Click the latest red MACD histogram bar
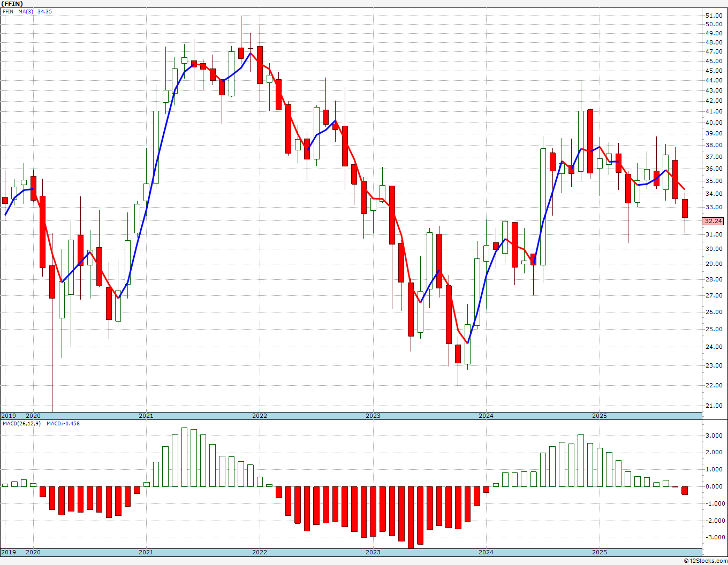This screenshot has height=565, width=728. coord(685,491)
